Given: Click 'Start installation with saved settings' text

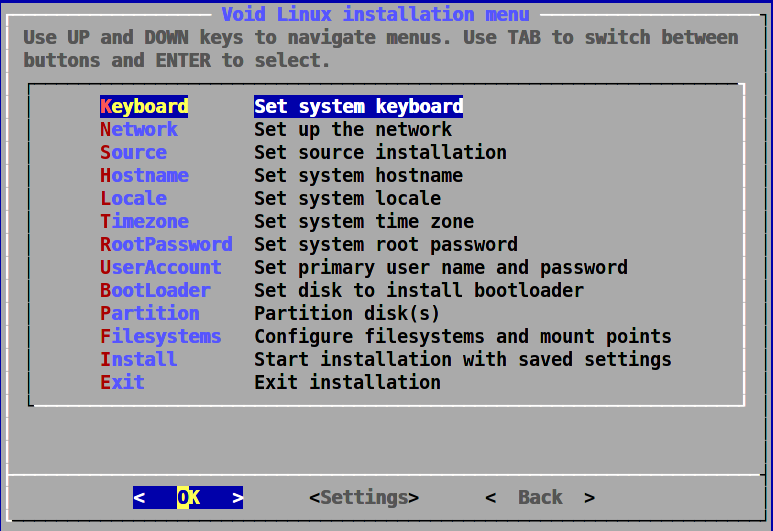Looking at the screenshot, I should coord(462,359).
